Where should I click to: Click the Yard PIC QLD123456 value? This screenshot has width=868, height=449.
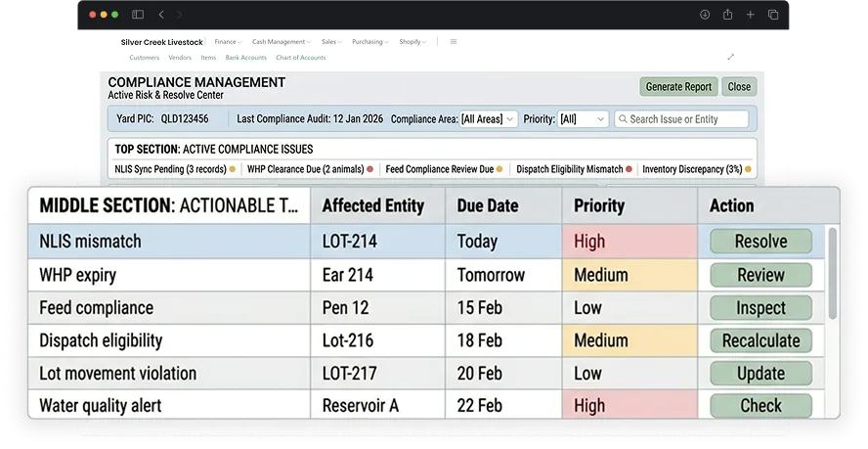pos(185,118)
